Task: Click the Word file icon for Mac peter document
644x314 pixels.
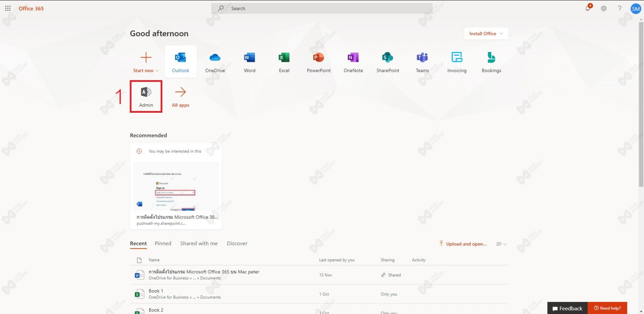Action: click(139, 275)
